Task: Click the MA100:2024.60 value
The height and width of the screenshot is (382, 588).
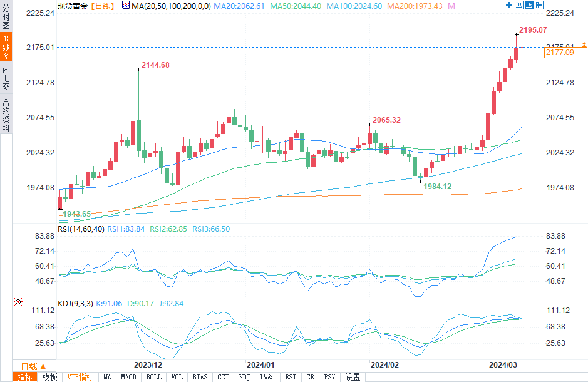Action: 354,6
